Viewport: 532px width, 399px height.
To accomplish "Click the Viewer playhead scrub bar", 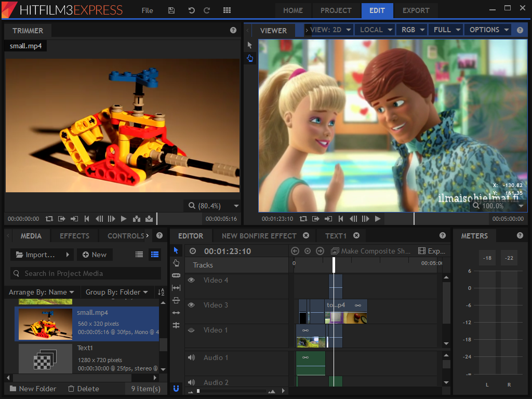I will pyautogui.click(x=436, y=219).
